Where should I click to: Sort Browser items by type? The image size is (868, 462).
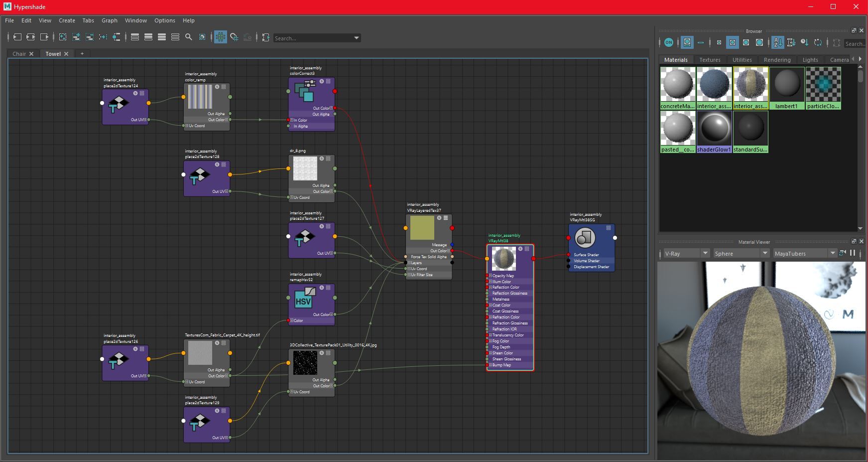pyautogui.click(x=791, y=42)
